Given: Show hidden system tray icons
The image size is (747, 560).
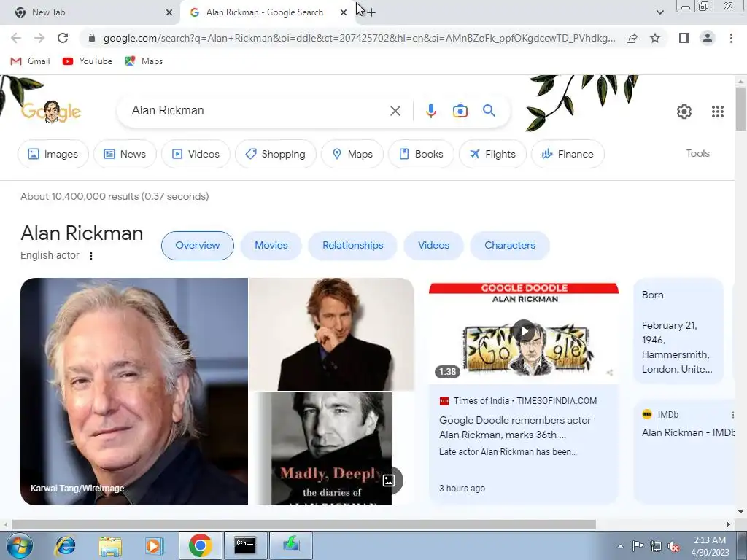Looking at the screenshot, I should (x=620, y=546).
